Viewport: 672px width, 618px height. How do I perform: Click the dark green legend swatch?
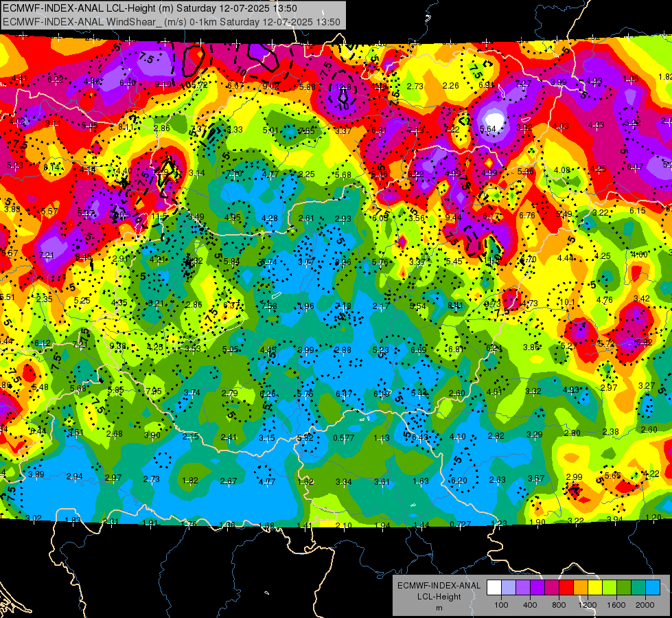tap(624, 588)
